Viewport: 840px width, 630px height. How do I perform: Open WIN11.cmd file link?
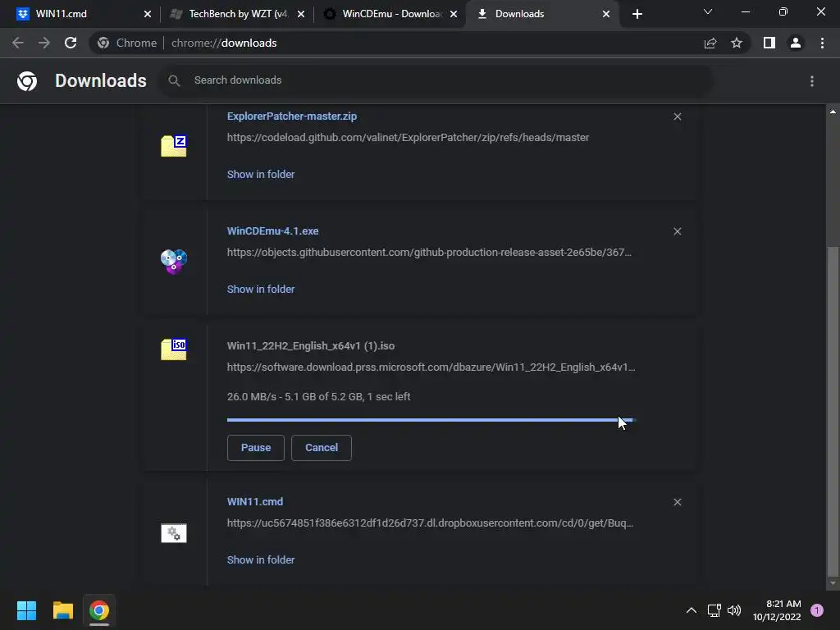pyautogui.click(x=255, y=501)
